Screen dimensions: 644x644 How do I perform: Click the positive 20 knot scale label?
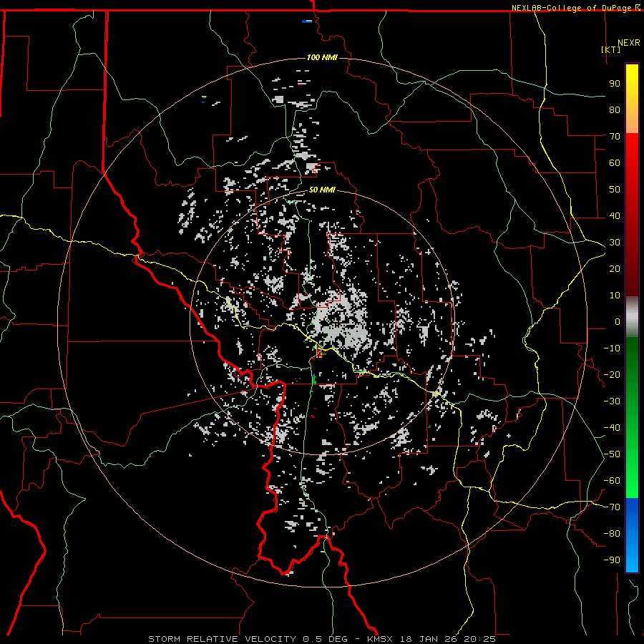[615, 268]
